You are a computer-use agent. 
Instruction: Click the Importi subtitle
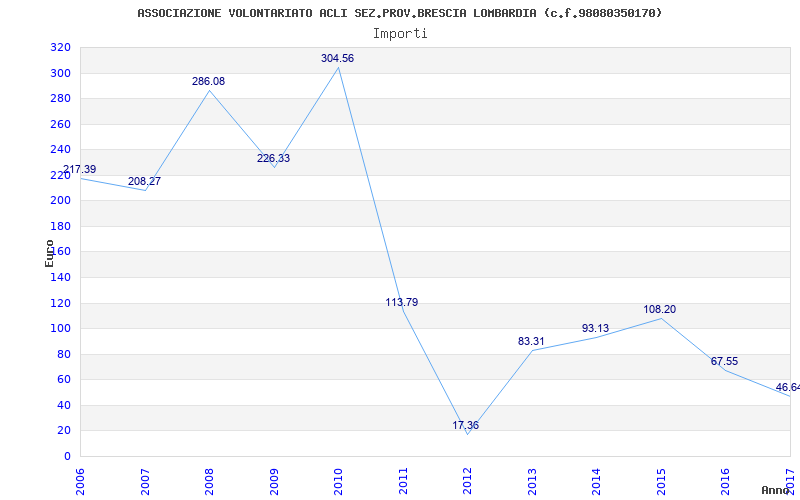click(x=400, y=34)
